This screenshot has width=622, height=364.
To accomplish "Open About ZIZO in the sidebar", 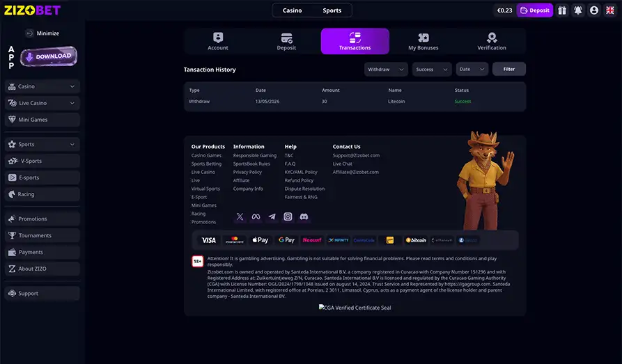I will 42,269.
